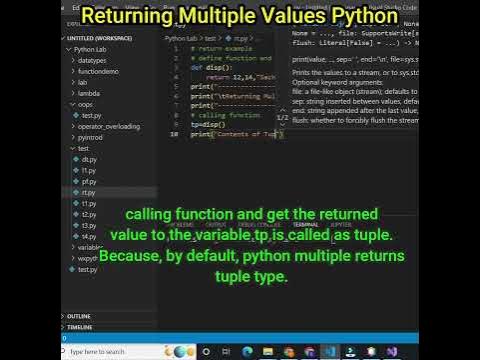The width and height of the screenshot is (480, 360).
Task: Click Python Lab in the editor breadcrumb
Action: point(181,38)
